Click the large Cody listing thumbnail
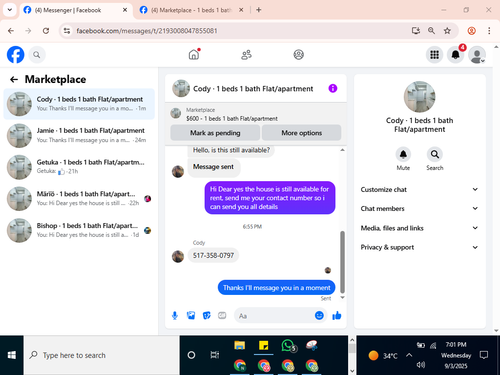Viewport: 500px width, 375px height. pos(419,97)
